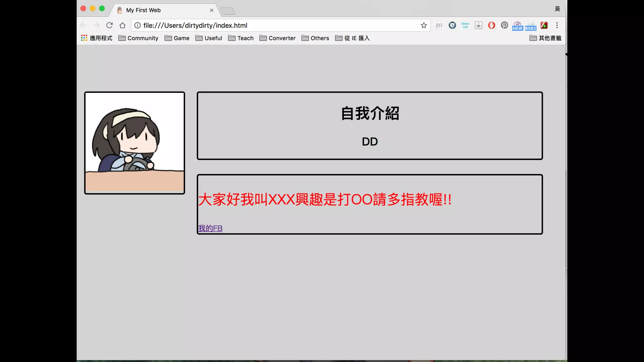644x362 pixels.
Task: Click the download arrow extension icon
Action: [478, 25]
